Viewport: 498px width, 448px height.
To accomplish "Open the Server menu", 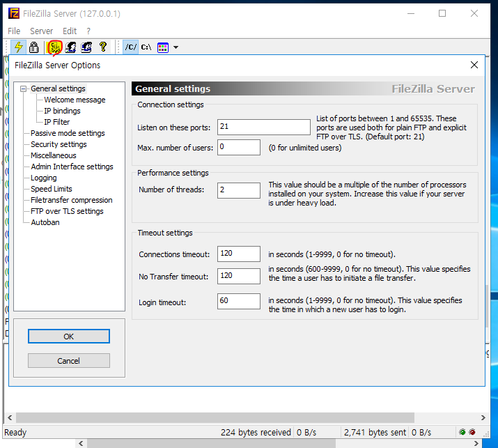I will coord(41,31).
